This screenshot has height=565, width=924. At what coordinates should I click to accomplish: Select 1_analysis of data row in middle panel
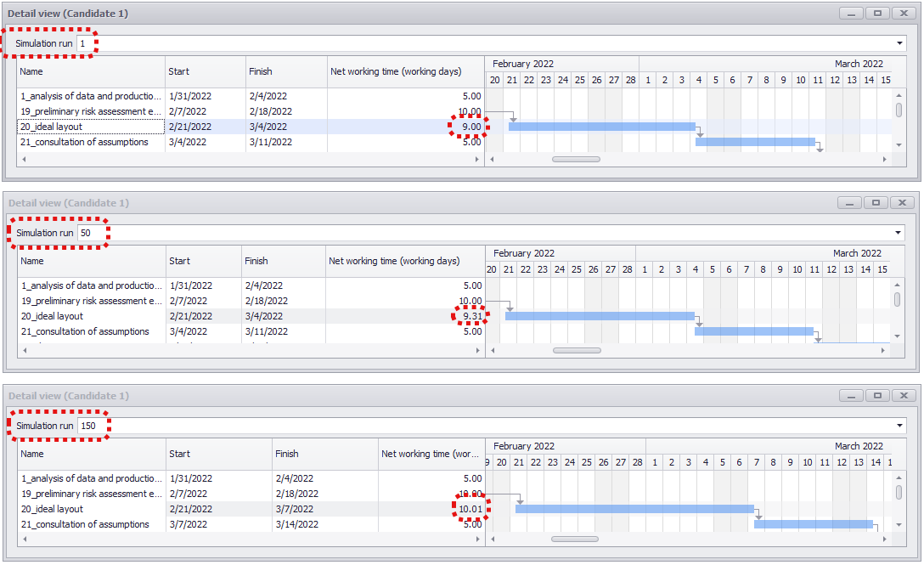point(91,286)
